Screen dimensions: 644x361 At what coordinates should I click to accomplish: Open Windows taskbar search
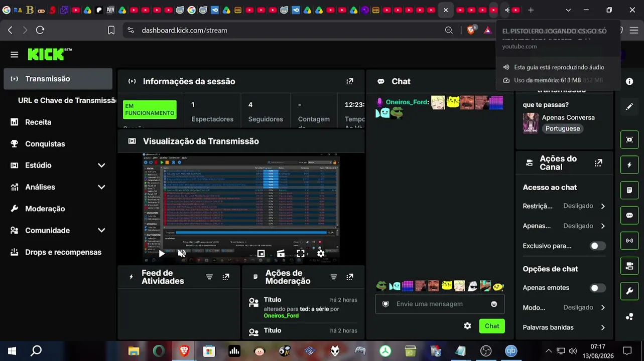point(36,351)
